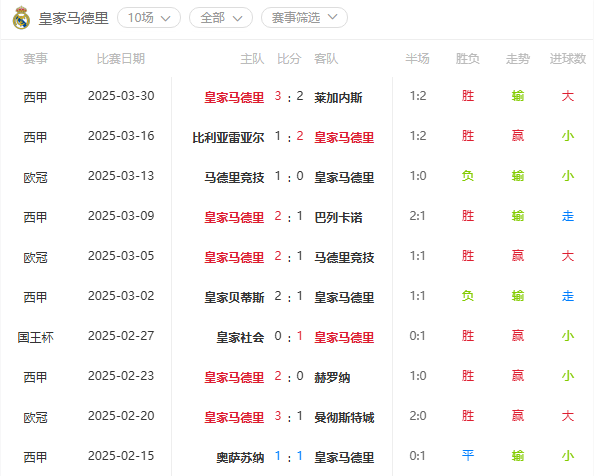Click the Real Madrid crest icon
The image size is (594, 476).
(x=21, y=18)
